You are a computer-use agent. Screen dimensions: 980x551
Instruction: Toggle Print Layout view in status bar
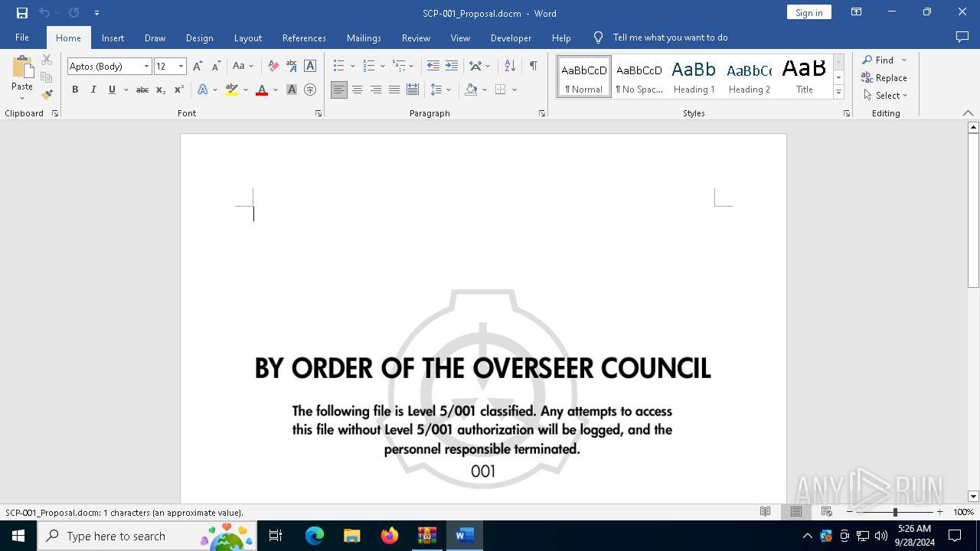coord(796,512)
